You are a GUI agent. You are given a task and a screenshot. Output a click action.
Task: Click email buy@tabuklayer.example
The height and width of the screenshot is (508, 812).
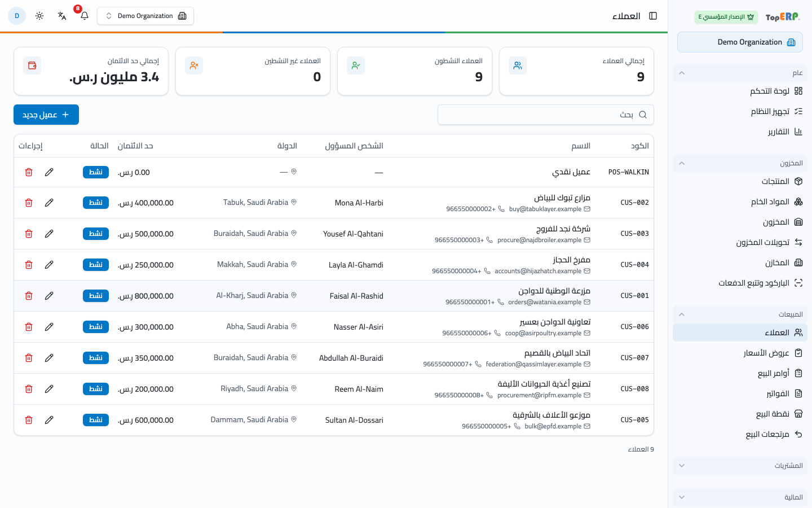[x=545, y=209]
